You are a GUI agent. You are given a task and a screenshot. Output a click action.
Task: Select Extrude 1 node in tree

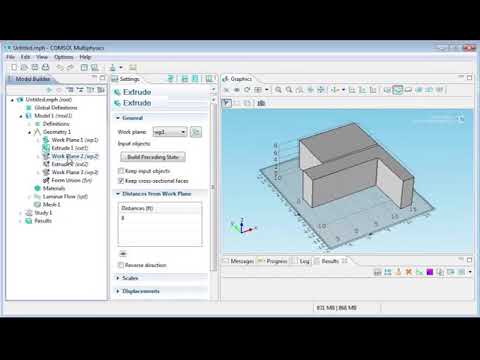(x=66, y=148)
